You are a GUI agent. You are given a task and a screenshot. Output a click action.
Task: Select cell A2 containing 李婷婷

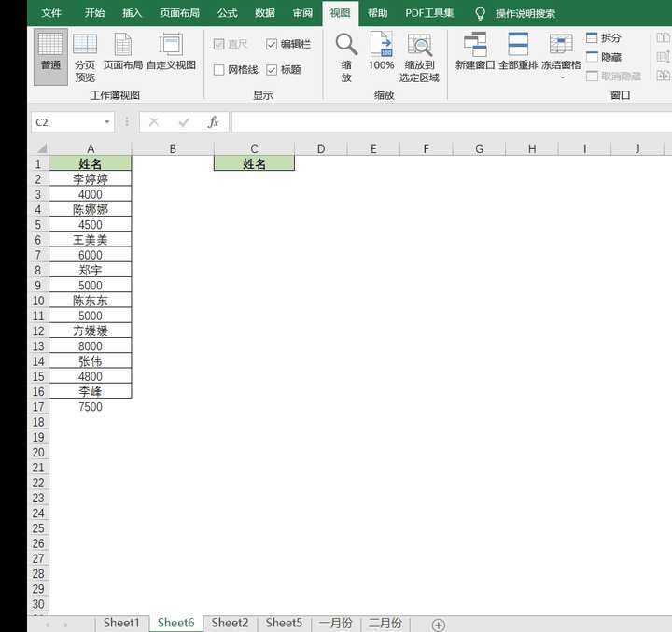pyautogui.click(x=91, y=179)
